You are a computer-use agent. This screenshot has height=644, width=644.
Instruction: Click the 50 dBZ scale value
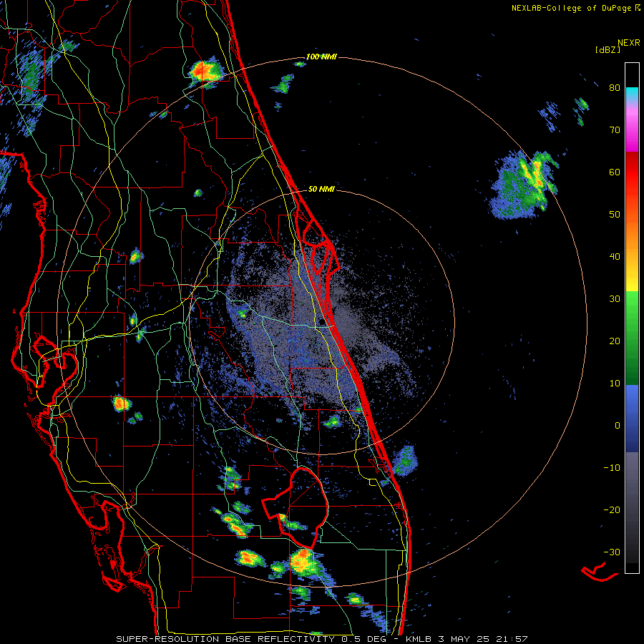pos(615,215)
